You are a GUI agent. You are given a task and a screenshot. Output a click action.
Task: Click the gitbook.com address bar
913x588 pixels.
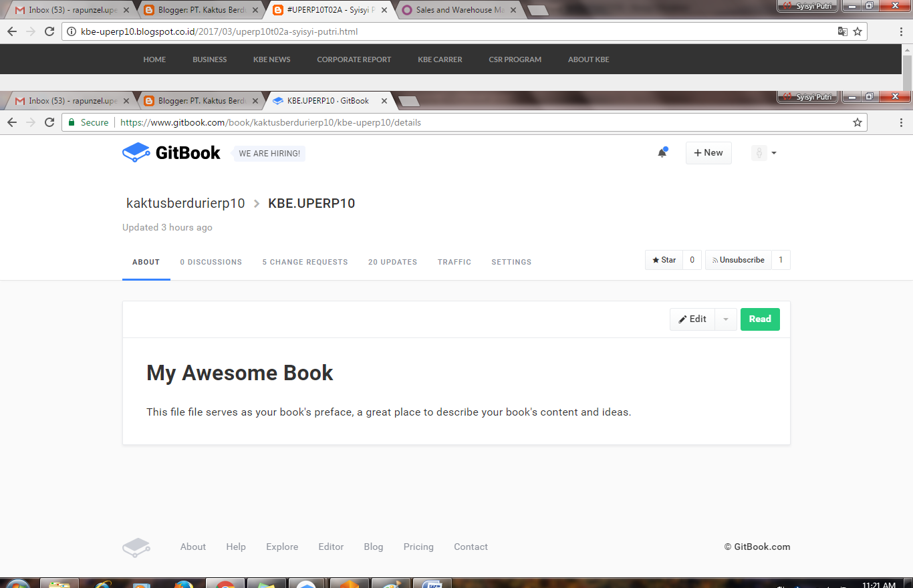pos(464,122)
